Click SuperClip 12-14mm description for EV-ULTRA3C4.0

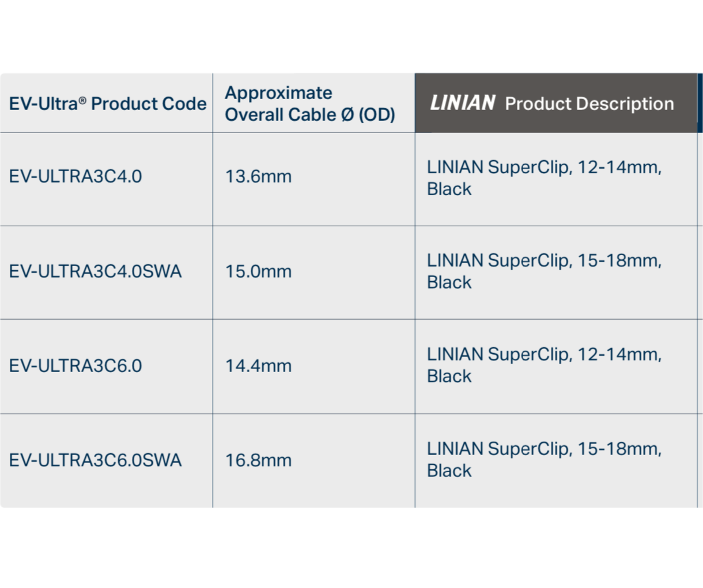pyautogui.click(x=544, y=178)
